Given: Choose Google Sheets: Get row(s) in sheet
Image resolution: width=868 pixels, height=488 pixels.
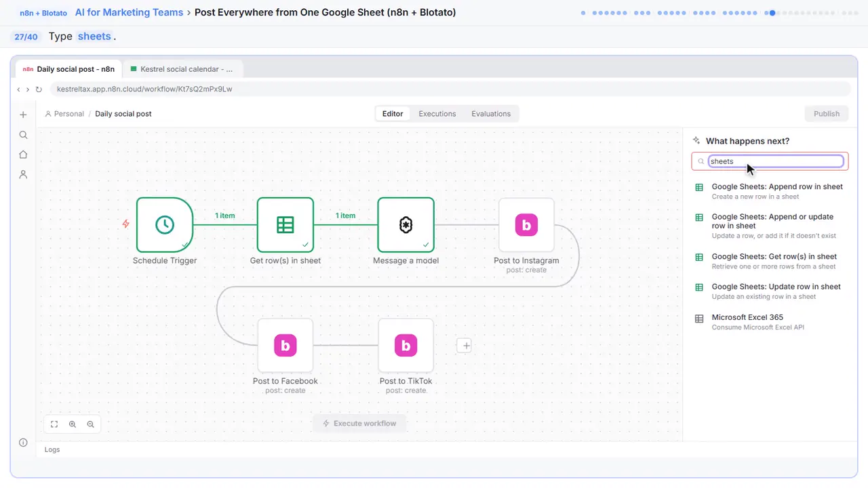Looking at the screenshot, I should pos(770,261).
